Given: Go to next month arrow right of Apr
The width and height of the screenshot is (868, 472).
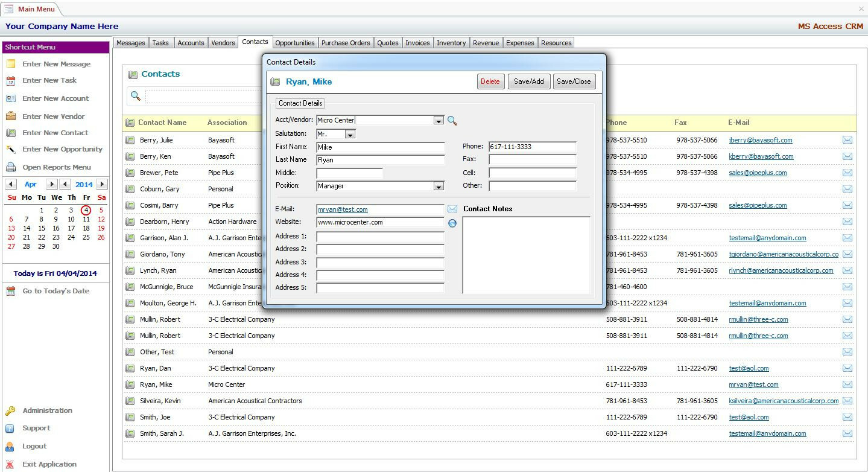Looking at the screenshot, I should [x=52, y=184].
